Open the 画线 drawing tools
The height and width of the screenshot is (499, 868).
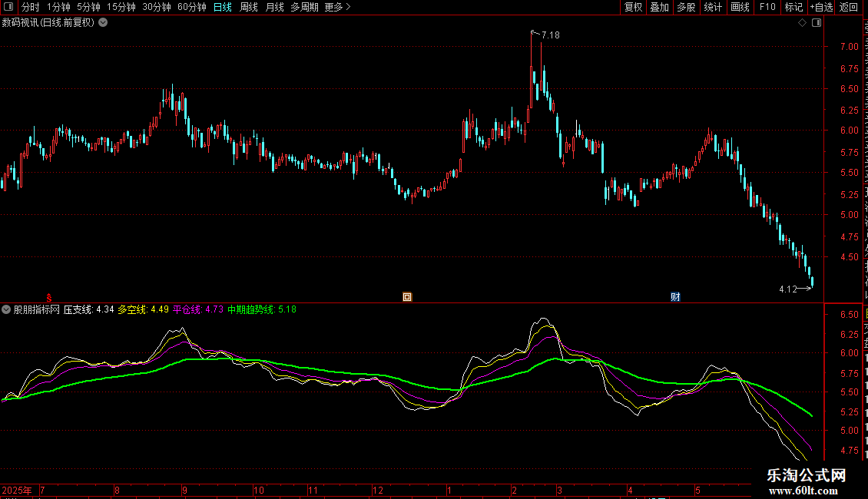coord(740,7)
